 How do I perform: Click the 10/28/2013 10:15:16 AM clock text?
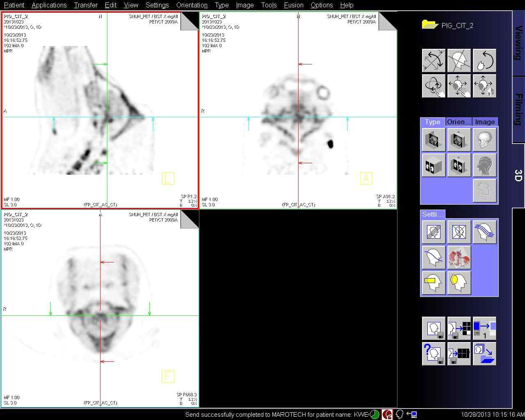493,415
